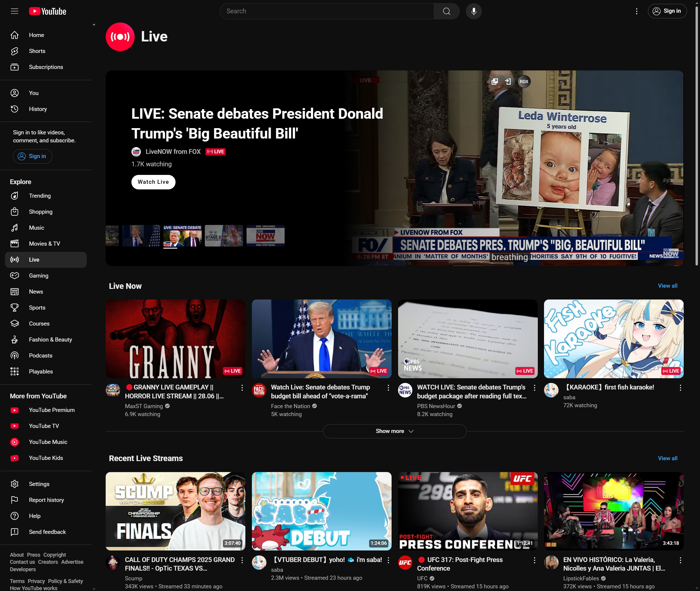Open options for GRANNY LIVE GAMEPLAY video
Viewport: 700px width, 591px height.
pos(242,388)
